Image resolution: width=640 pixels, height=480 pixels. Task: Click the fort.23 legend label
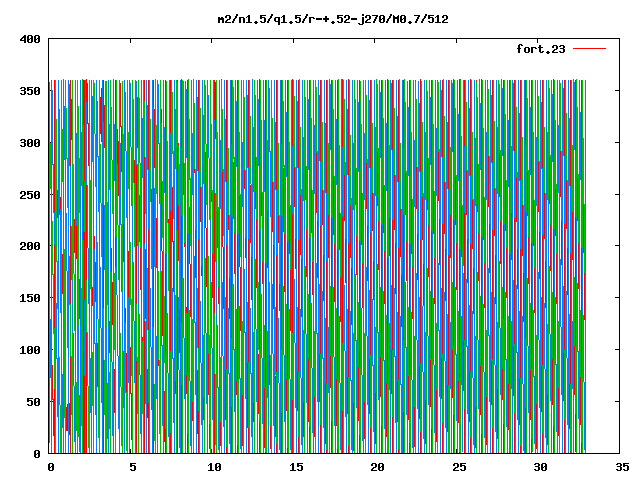(541, 49)
